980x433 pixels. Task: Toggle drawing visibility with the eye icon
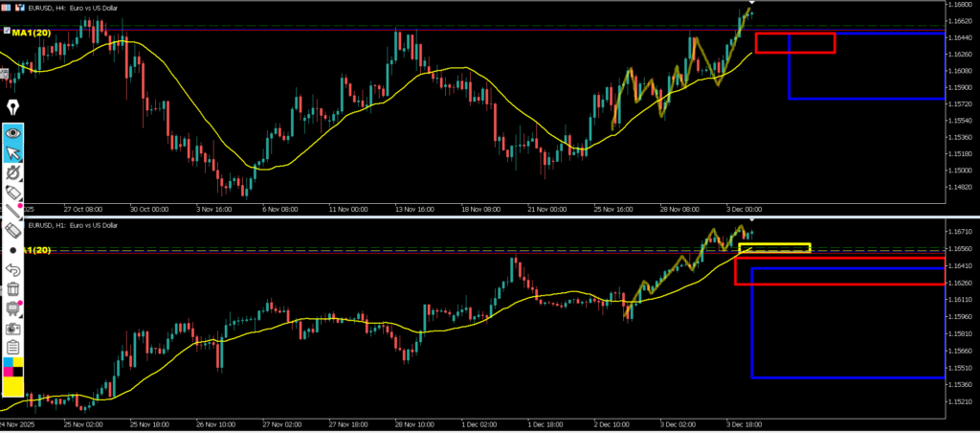tap(13, 133)
